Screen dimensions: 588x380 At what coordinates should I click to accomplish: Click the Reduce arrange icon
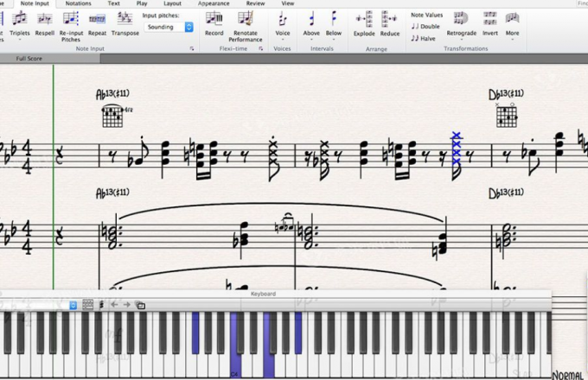390,18
